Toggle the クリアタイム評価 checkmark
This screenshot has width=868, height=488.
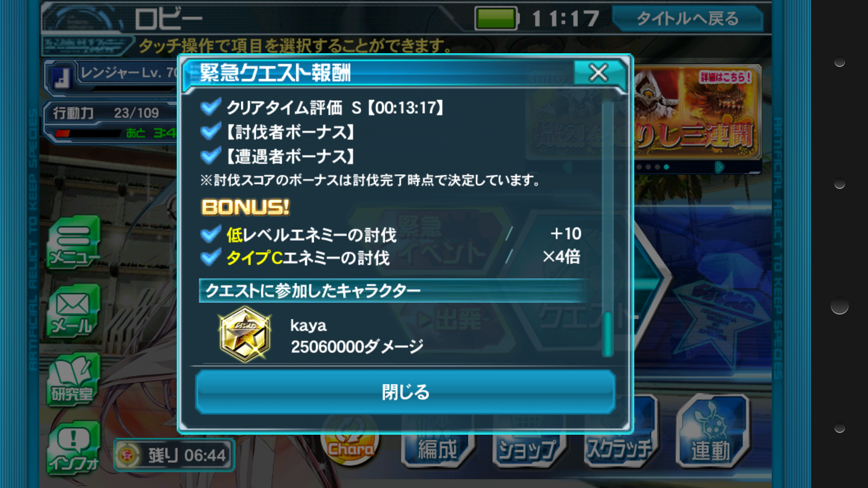pos(211,108)
